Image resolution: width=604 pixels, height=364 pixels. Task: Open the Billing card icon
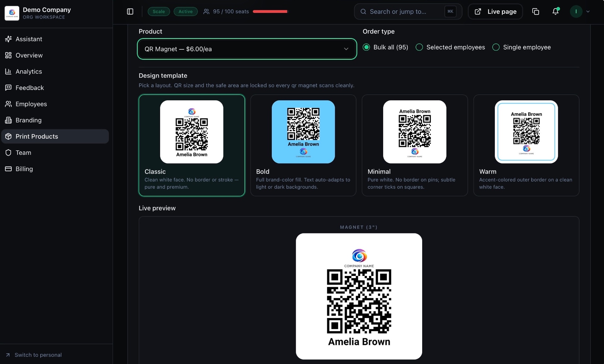click(8, 169)
